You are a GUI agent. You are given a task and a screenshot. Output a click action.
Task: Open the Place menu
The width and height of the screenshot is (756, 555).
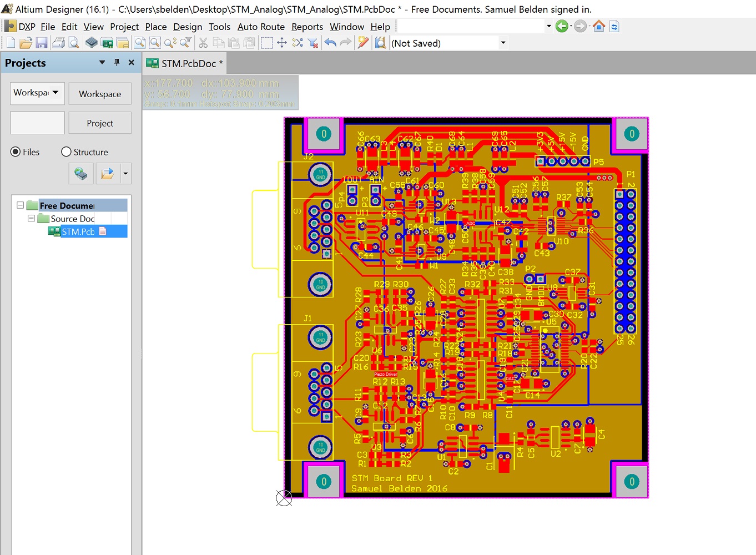pos(156,27)
